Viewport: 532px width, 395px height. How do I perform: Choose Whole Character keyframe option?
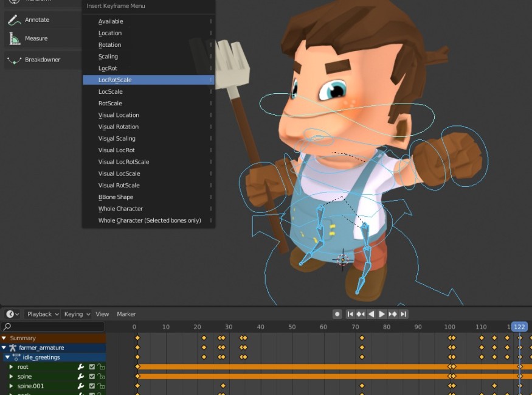coord(120,209)
